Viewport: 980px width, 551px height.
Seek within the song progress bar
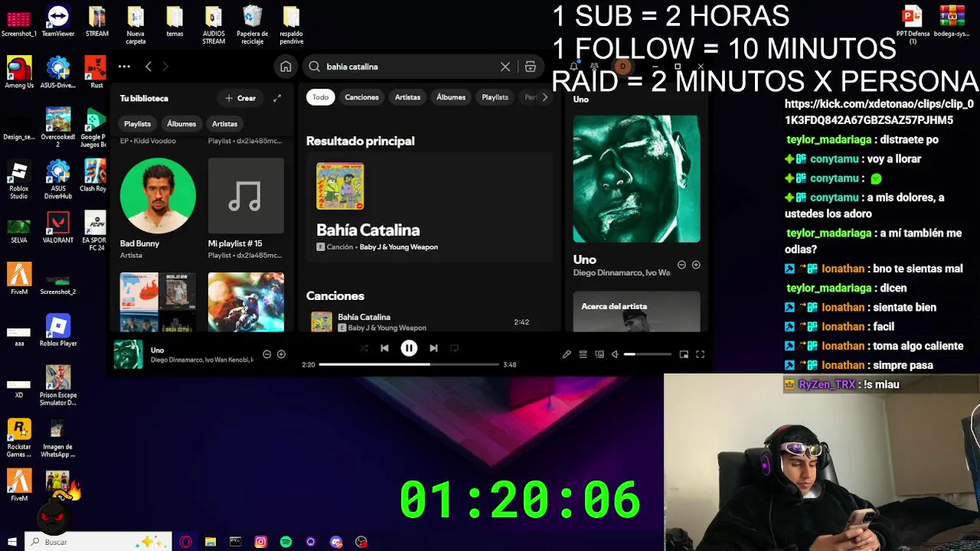[x=409, y=364]
